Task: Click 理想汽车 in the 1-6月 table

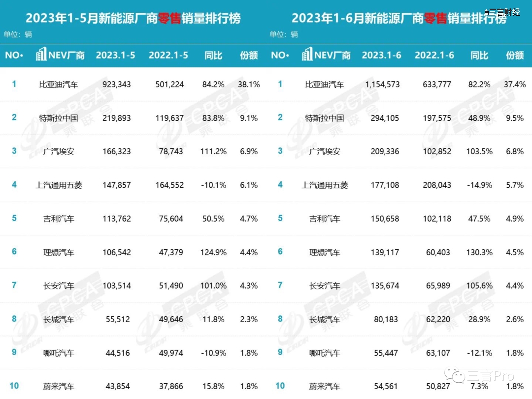Action: 325,252
